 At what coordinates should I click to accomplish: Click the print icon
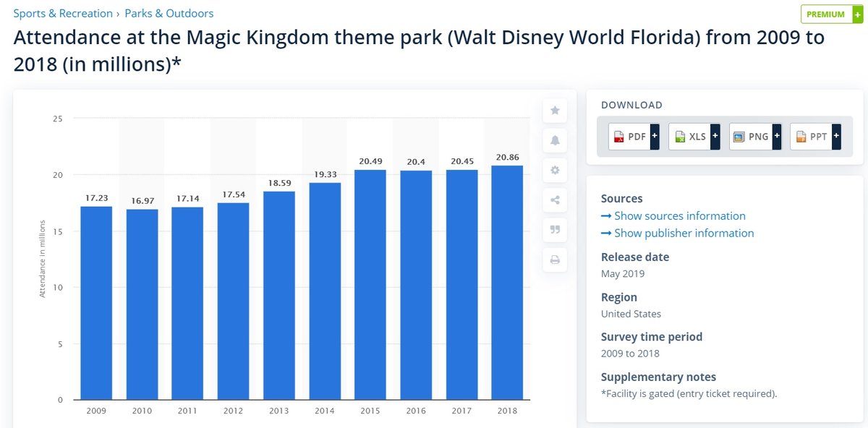pyautogui.click(x=555, y=260)
